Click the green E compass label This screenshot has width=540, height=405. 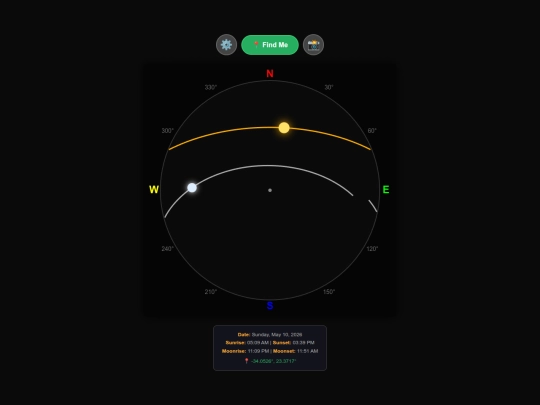pyautogui.click(x=386, y=190)
